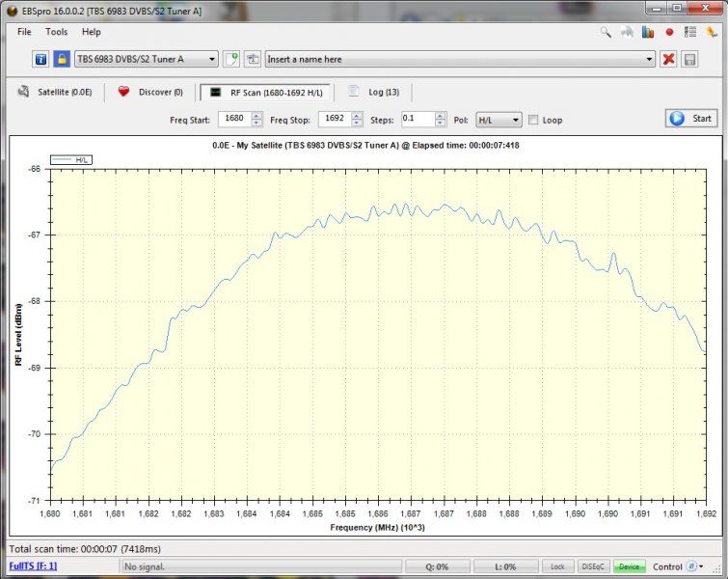The width and height of the screenshot is (728, 579).
Task: Open the Tools menu
Action: (56, 32)
